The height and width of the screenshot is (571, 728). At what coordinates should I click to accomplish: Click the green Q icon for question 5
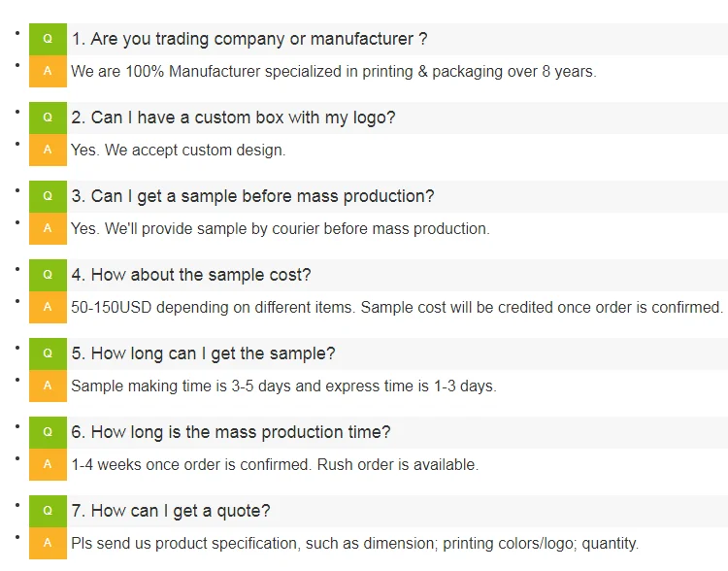[x=48, y=353]
